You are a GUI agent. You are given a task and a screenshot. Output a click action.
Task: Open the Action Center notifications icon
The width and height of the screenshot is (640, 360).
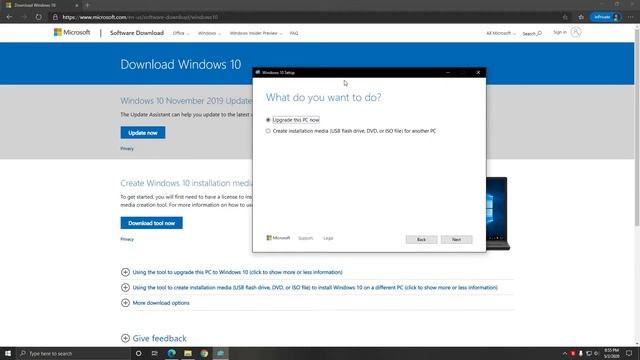point(629,353)
